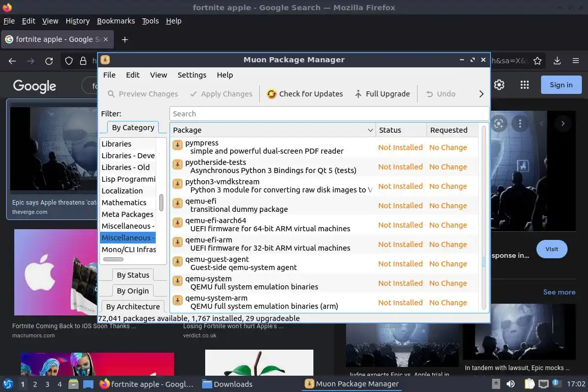The width and height of the screenshot is (588, 392).
Task: Click the qemu-guest-agent package icon
Action: coord(178,261)
